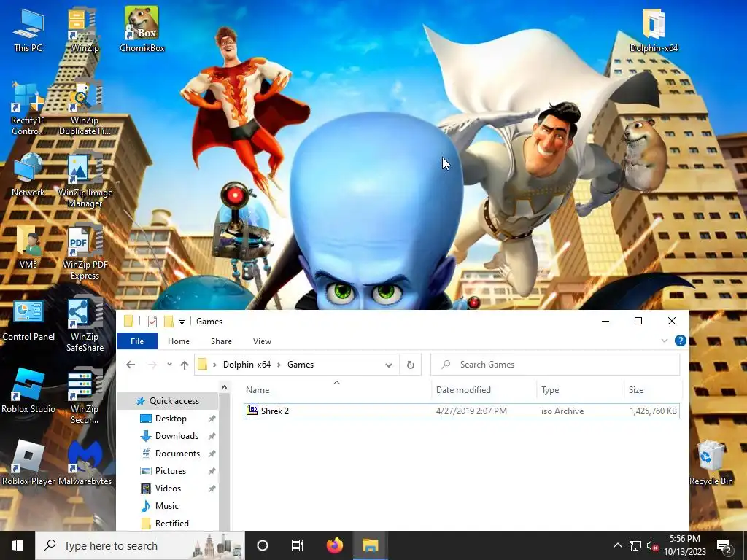The height and width of the screenshot is (560, 747).
Task: Click navigation pane scroll up arrow
Action: pos(225,388)
